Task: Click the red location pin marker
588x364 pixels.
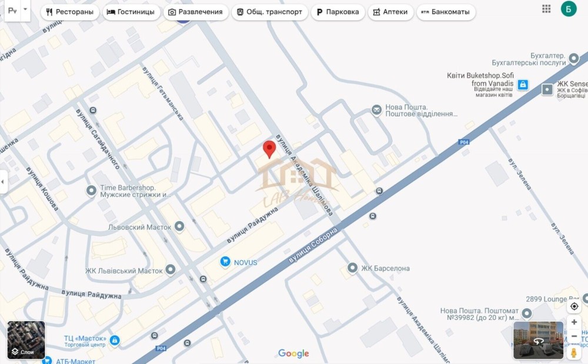Action: click(269, 149)
